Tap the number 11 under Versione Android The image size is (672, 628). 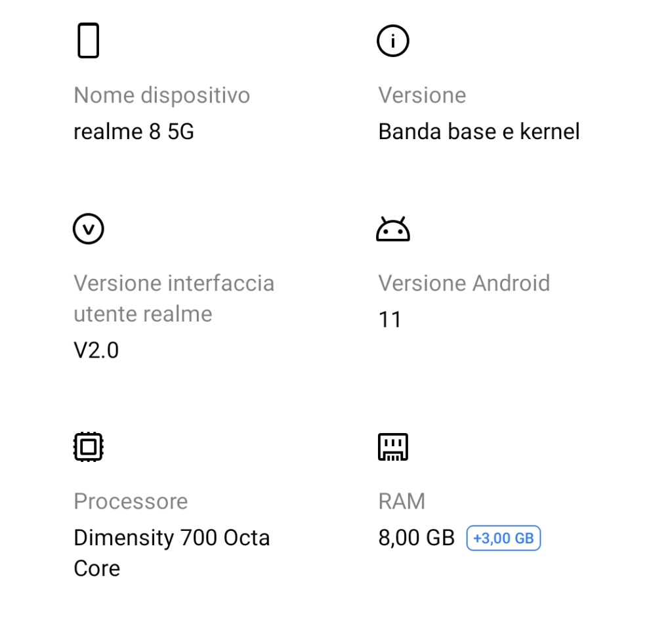[390, 320]
